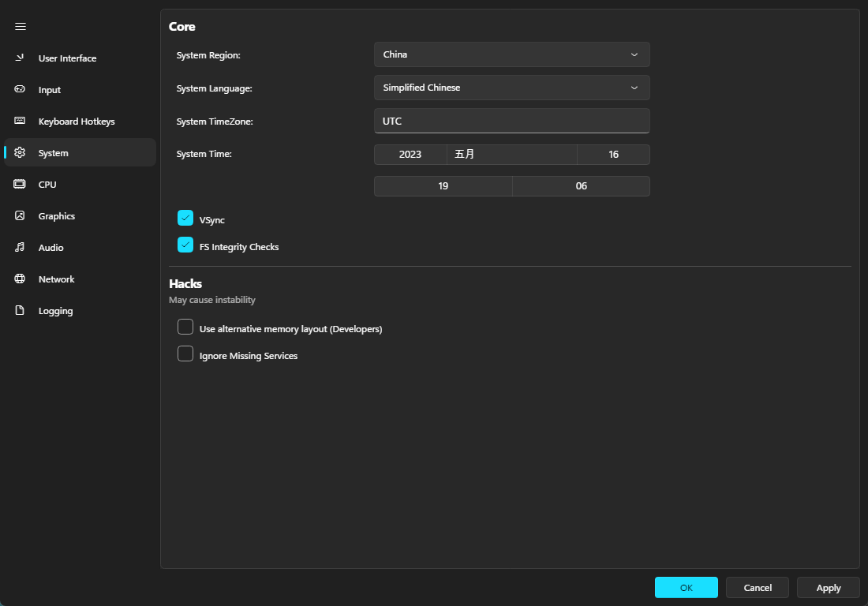Switch to the Input tab
868x606 pixels.
[x=80, y=90]
